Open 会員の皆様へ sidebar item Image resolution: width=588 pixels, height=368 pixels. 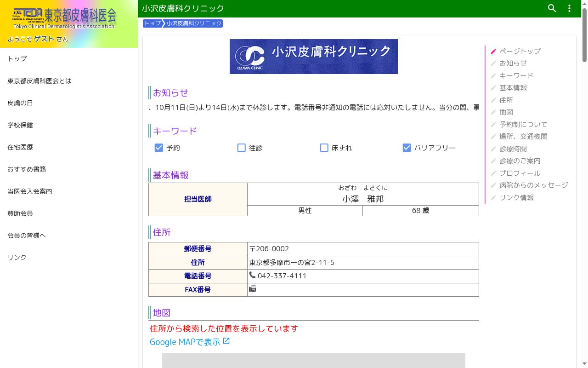69,236
